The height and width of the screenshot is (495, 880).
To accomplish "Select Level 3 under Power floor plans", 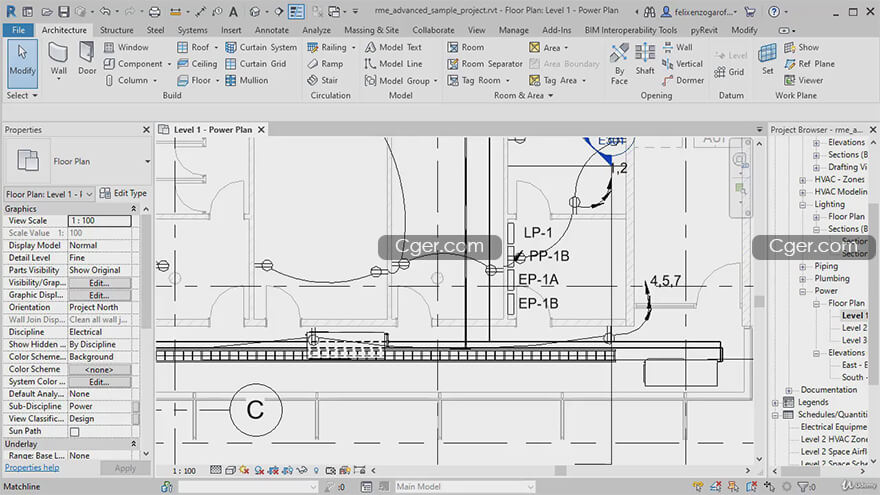I will (854, 340).
